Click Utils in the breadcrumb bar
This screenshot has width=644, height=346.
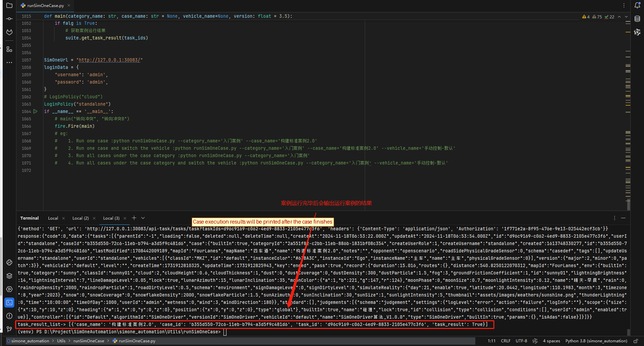coord(61,341)
